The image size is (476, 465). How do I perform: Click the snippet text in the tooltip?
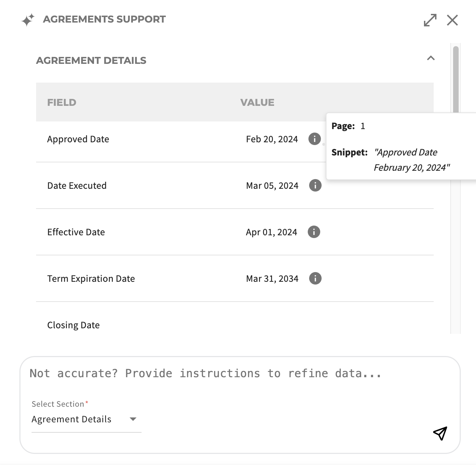(x=411, y=160)
